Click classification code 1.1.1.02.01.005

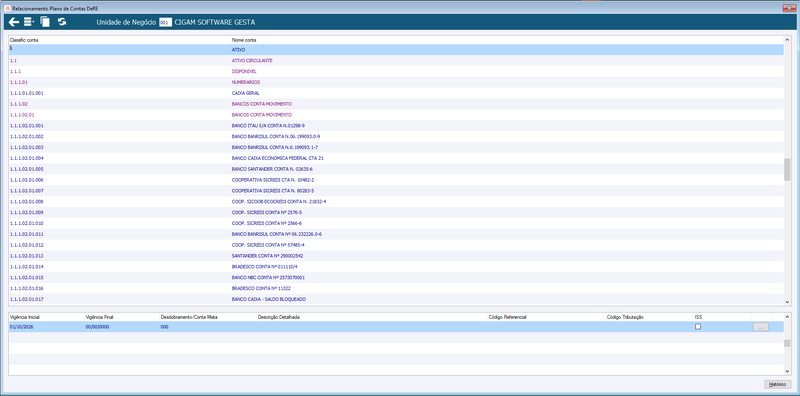tap(27, 169)
